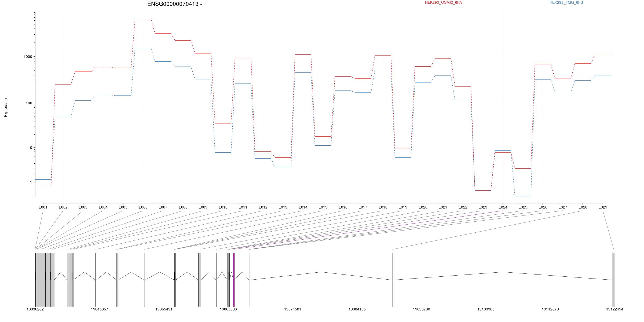Viewport: 644px width, 322px height.
Task: Click exon label E010
Action: (x=223, y=207)
